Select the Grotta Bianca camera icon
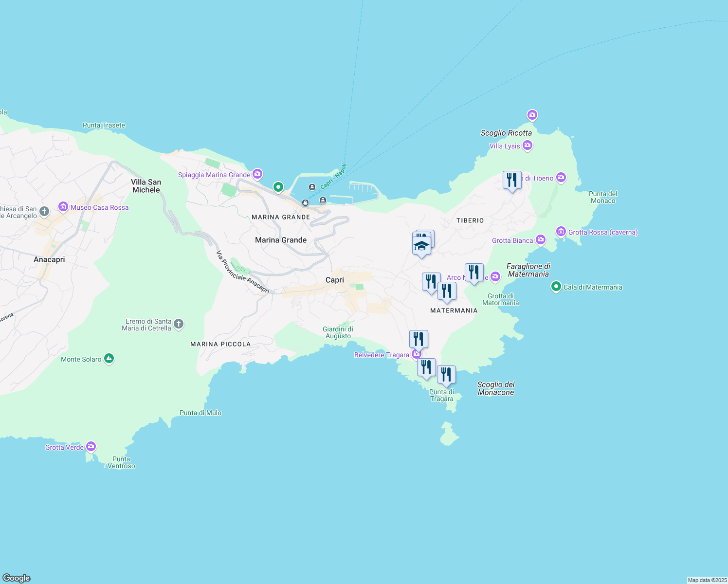The width and height of the screenshot is (728, 584). pyautogui.click(x=541, y=240)
